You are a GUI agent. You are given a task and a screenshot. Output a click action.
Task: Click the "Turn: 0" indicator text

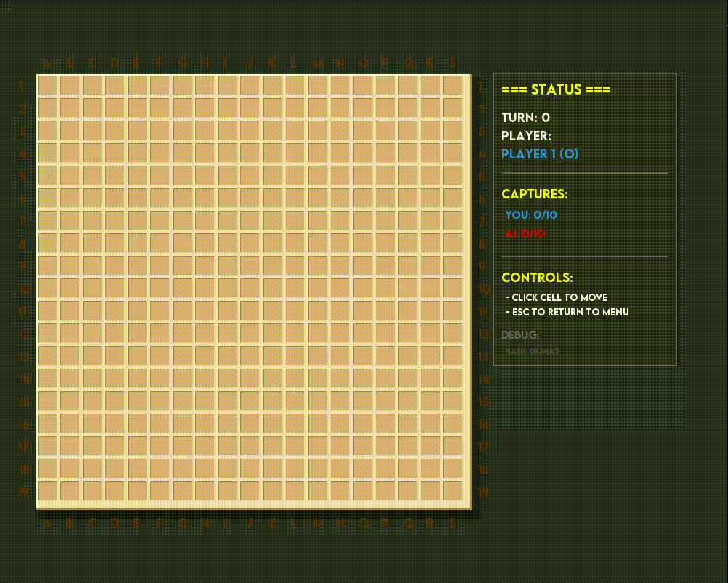click(525, 118)
